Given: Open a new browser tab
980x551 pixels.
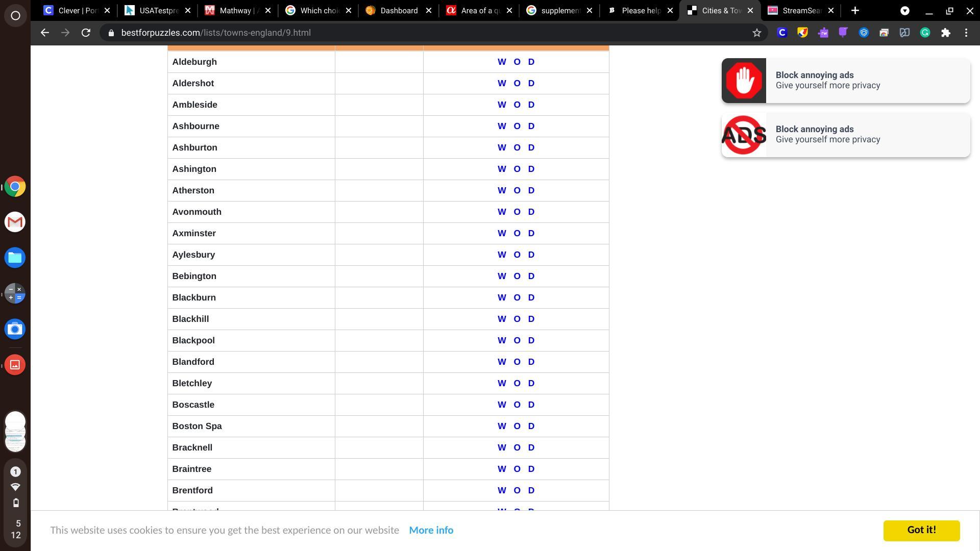Looking at the screenshot, I should point(855,10).
